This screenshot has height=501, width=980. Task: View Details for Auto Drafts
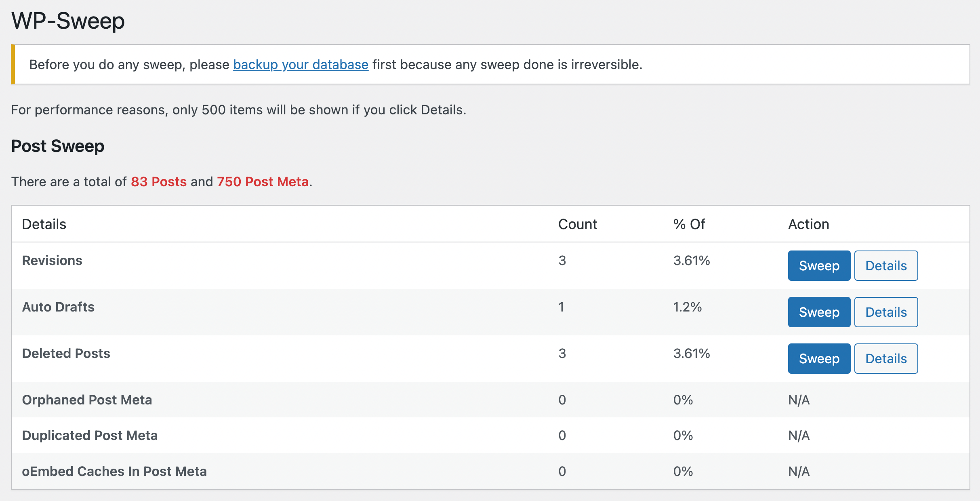click(x=886, y=312)
